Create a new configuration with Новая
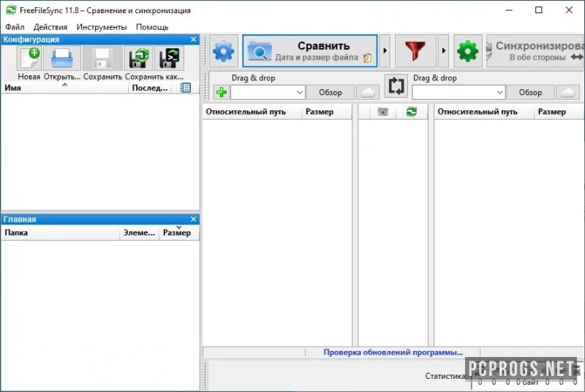 [x=29, y=59]
